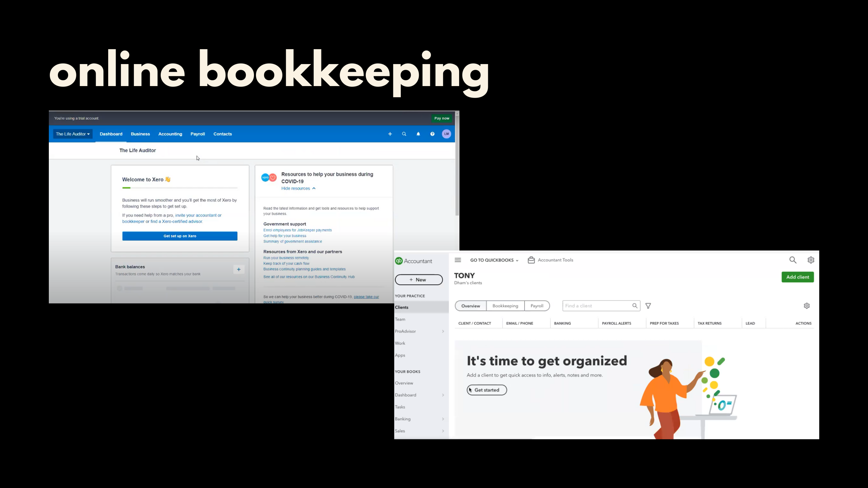Click QuickBooks hamburger menu icon
This screenshot has height=488, width=868.
click(458, 260)
